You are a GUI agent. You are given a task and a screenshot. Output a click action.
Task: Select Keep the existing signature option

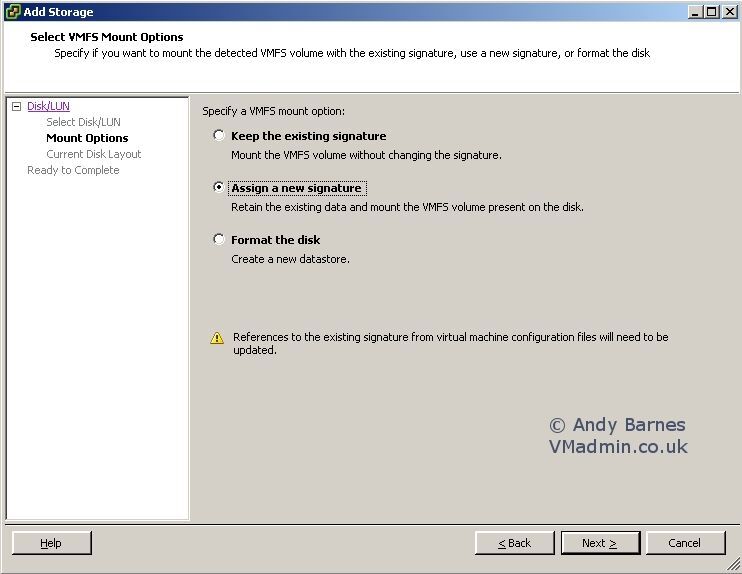pyautogui.click(x=219, y=136)
